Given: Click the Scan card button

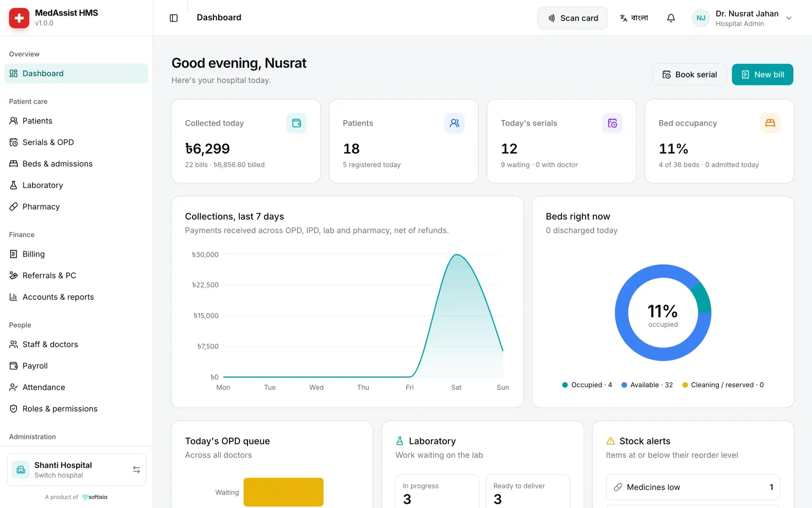Looking at the screenshot, I should click(572, 18).
